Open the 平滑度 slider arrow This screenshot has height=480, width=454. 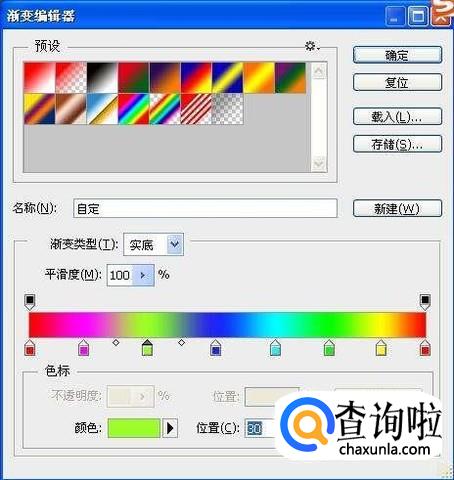(x=143, y=275)
